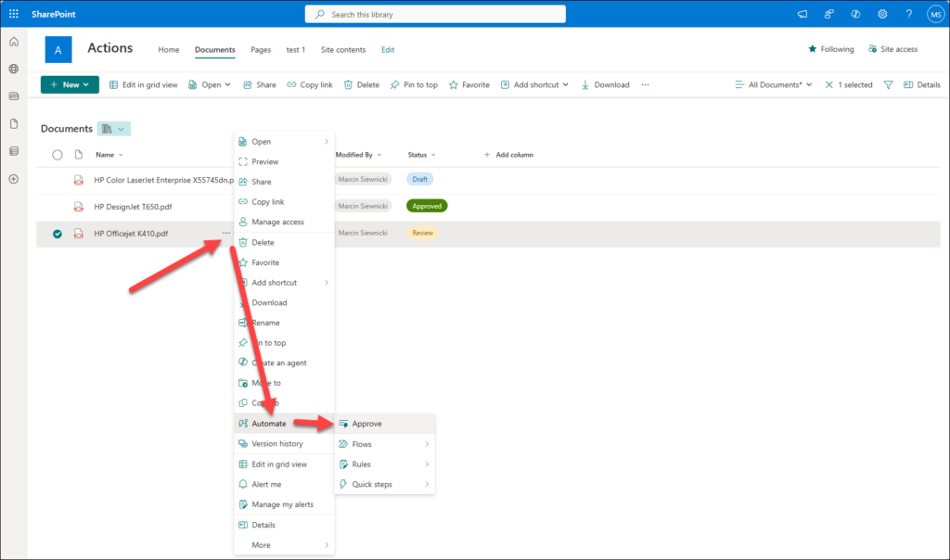Open My sites globe icon in left rail
This screenshot has height=560, width=950.
(x=14, y=69)
